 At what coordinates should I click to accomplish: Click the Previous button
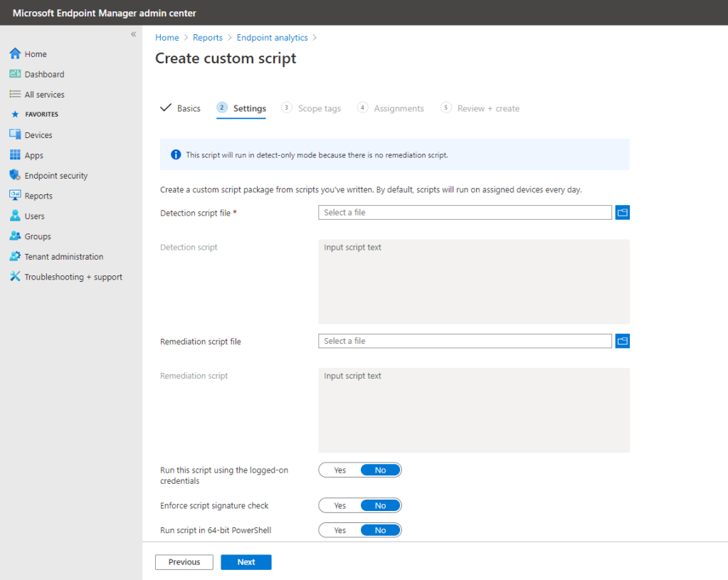coord(184,562)
